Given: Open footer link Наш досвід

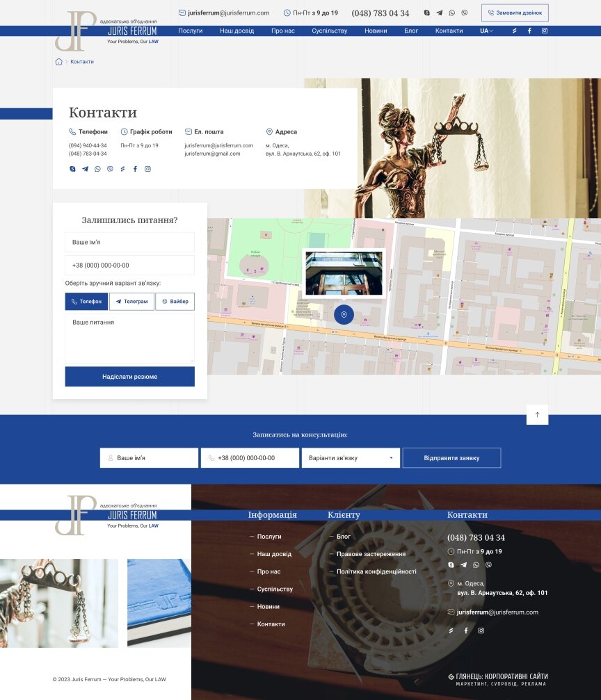Looking at the screenshot, I should tap(274, 554).
